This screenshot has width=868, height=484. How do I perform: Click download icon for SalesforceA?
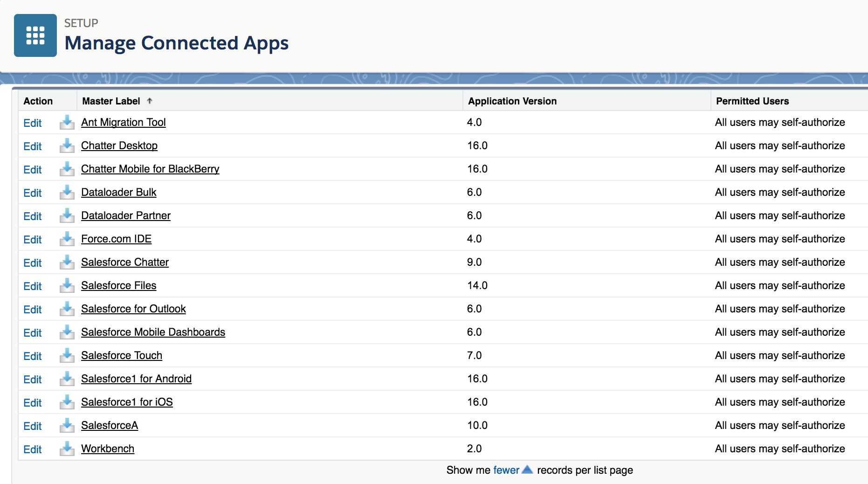click(x=67, y=425)
